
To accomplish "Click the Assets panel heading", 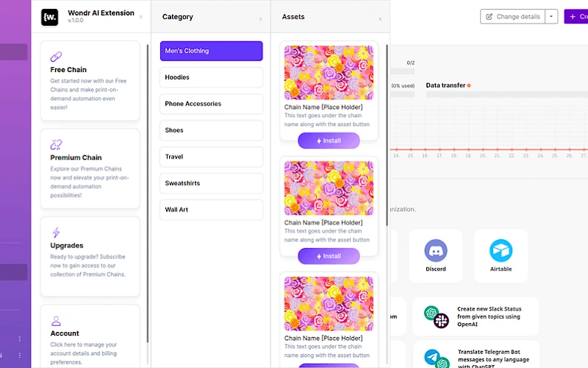I will [x=293, y=17].
